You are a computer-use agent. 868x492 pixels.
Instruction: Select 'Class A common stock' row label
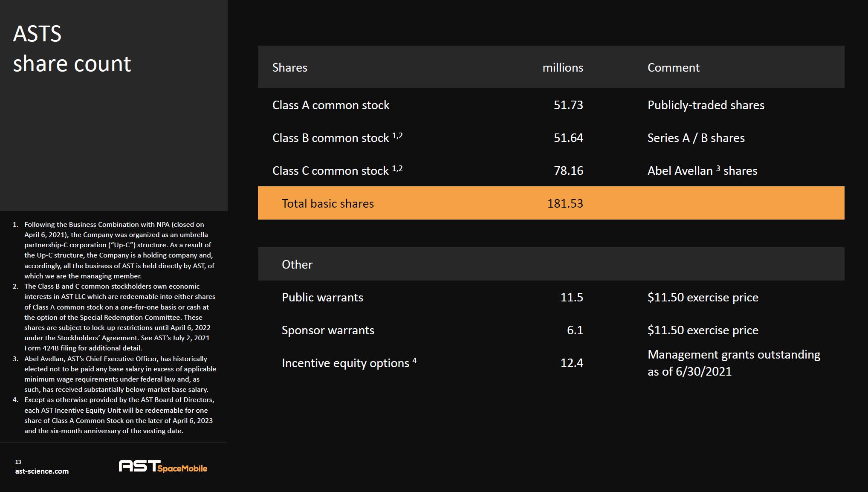[331, 105]
